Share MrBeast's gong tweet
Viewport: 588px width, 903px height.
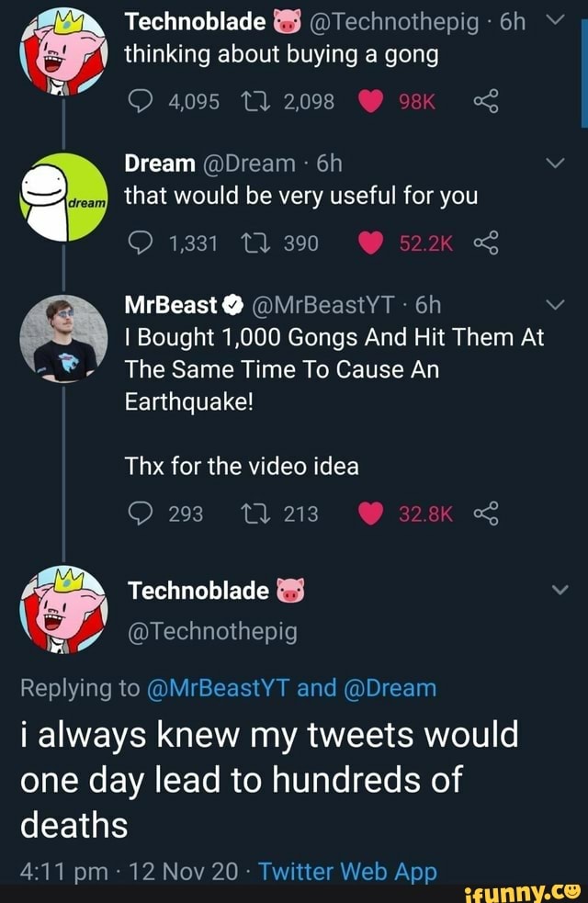[483, 514]
